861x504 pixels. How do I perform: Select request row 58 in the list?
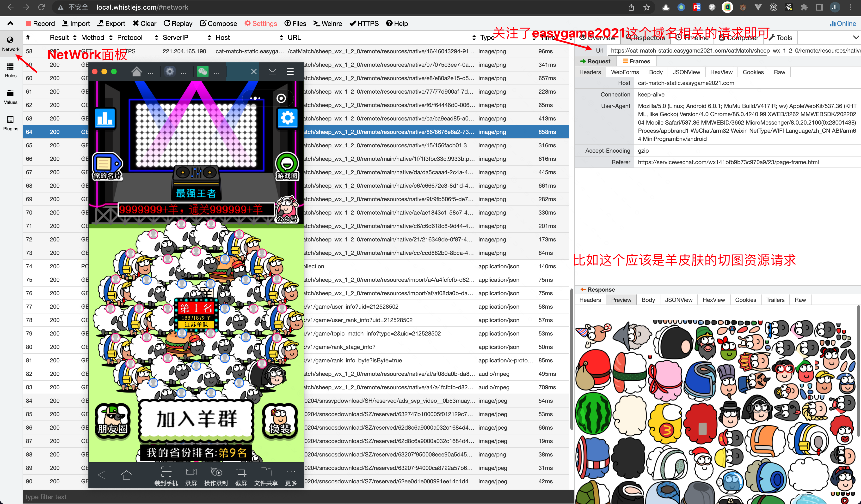[x=296, y=51]
